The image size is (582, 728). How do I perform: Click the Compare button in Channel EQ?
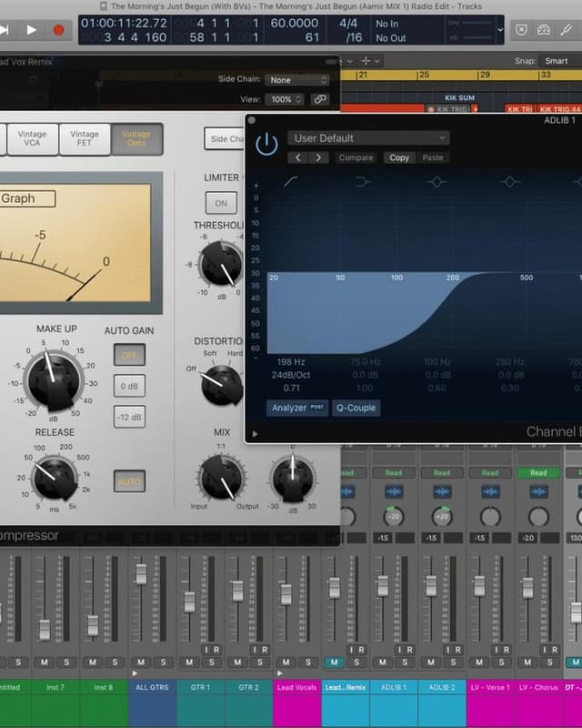tap(356, 157)
